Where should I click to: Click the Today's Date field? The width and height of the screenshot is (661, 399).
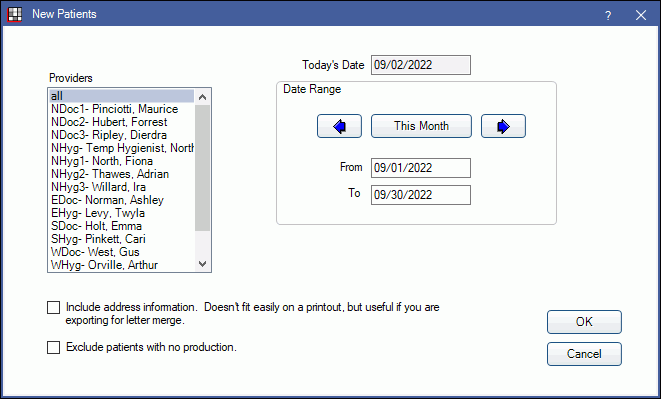click(421, 65)
